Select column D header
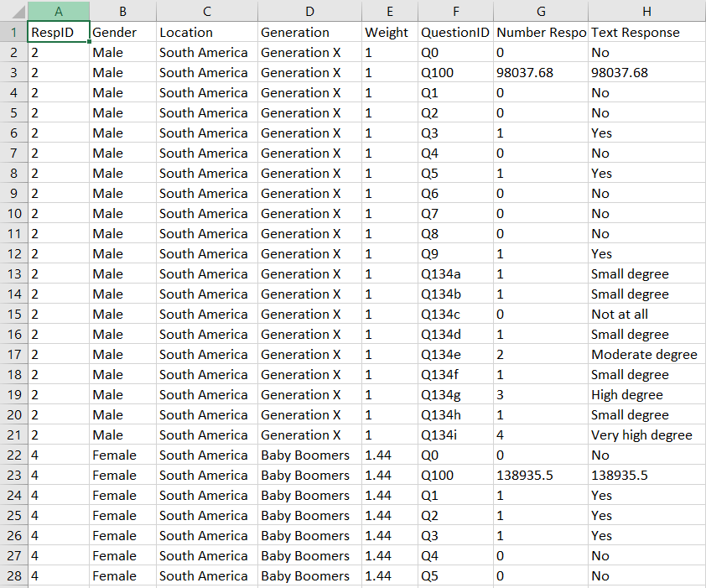This screenshot has height=588, width=706. click(309, 11)
